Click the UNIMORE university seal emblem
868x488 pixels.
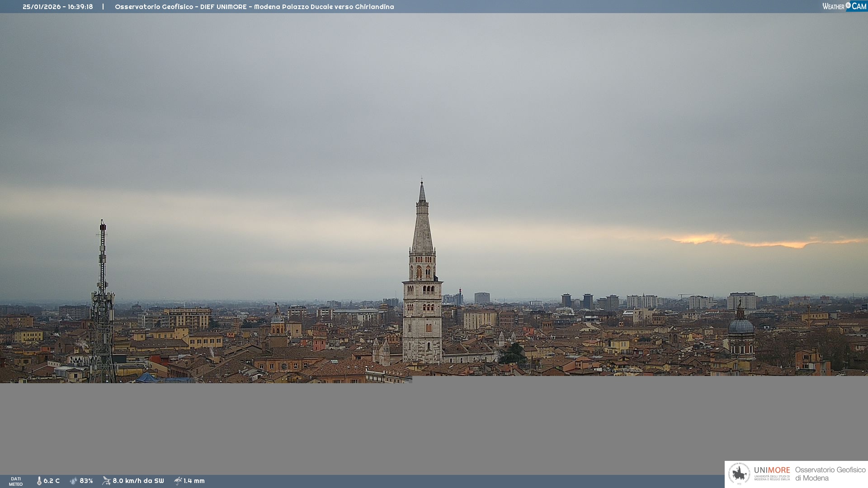tap(739, 474)
